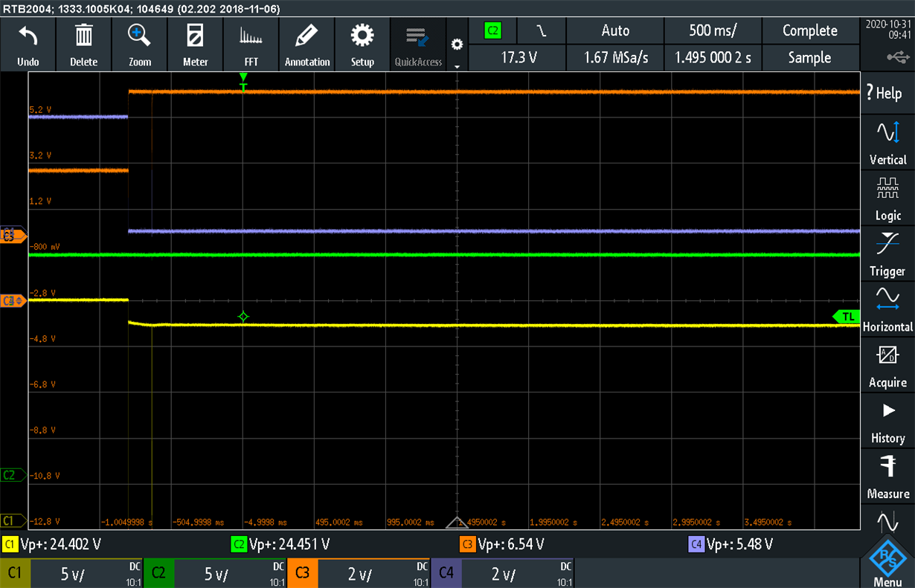Screen dimensions: 915x588
Task: Open the waveform generator menu icon
Action: pos(887,520)
